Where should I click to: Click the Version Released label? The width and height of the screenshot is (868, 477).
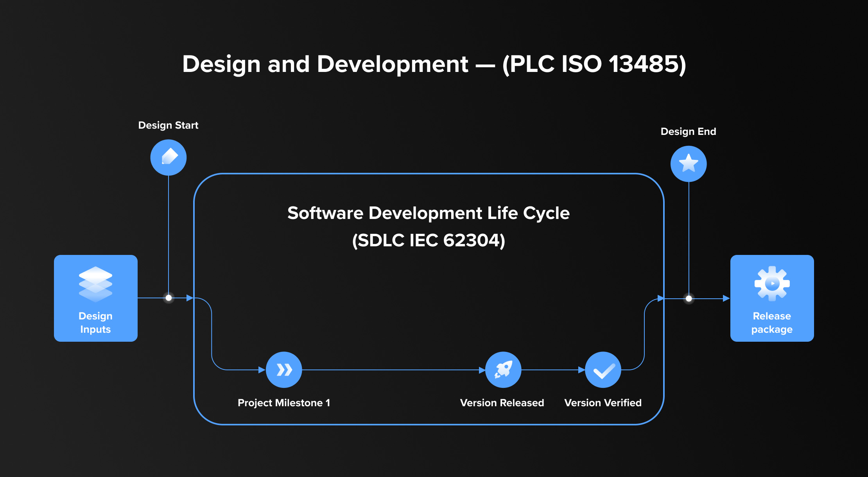pyautogui.click(x=502, y=403)
